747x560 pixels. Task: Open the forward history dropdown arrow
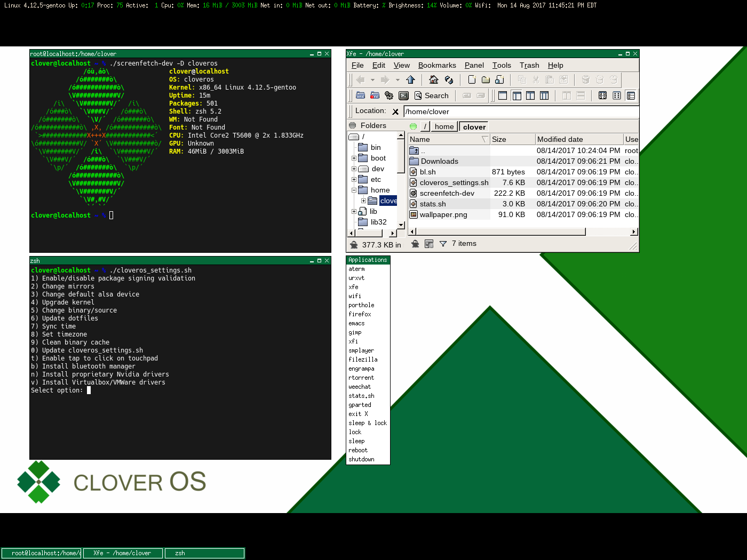coord(397,79)
